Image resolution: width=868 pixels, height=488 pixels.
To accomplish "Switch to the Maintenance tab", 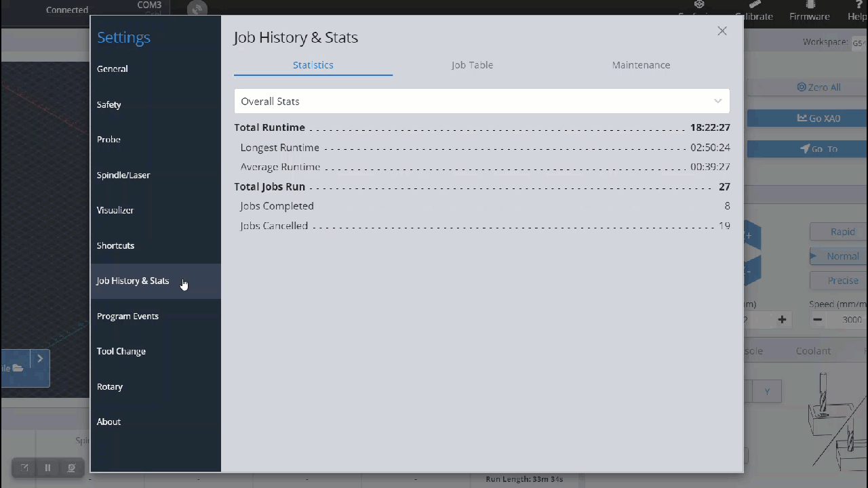I will [x=641, y=65].
